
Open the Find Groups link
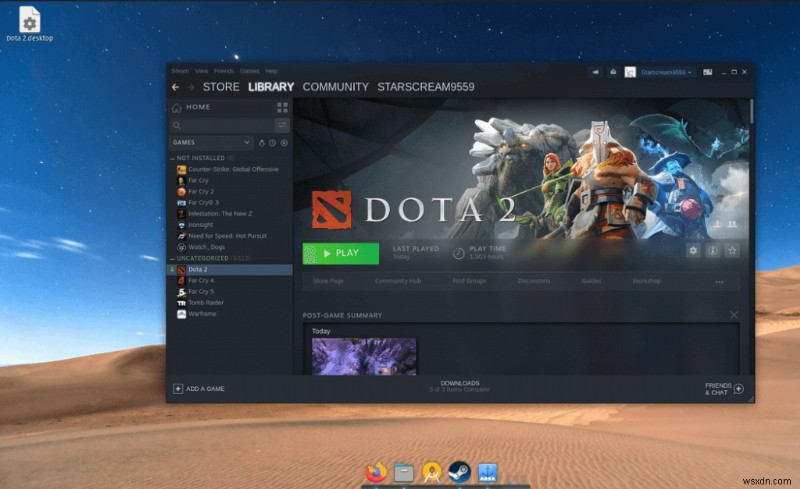click(469, 281)
